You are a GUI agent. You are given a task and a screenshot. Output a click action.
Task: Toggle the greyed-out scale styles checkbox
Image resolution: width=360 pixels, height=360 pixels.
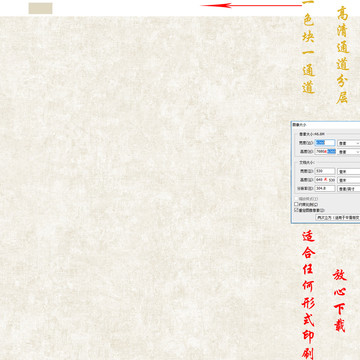tap(296, 199)
